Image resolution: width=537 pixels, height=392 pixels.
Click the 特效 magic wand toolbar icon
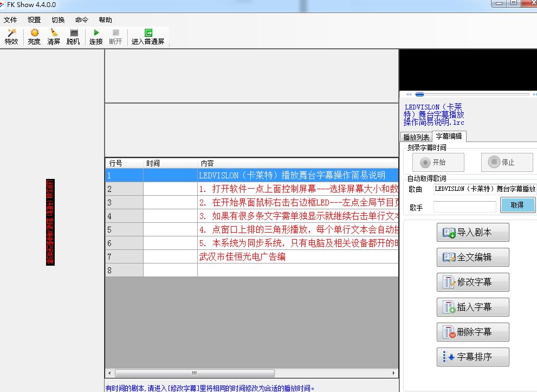point(11,36)
